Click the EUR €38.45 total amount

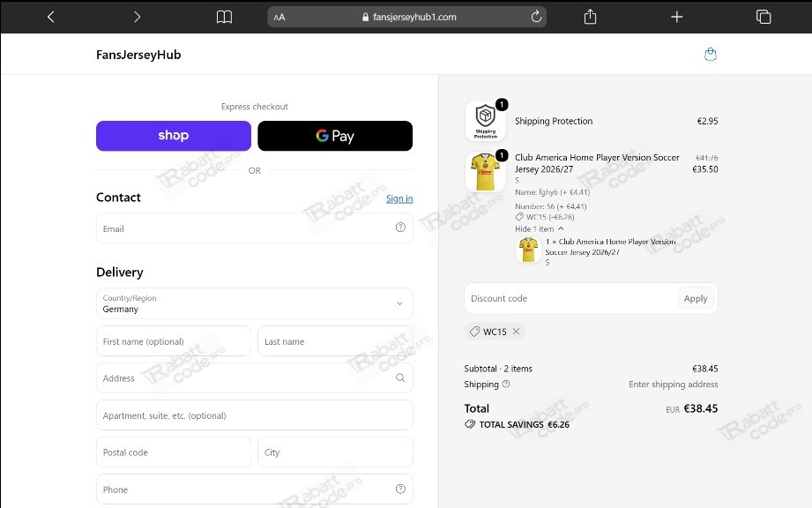(x=692, y=408)
